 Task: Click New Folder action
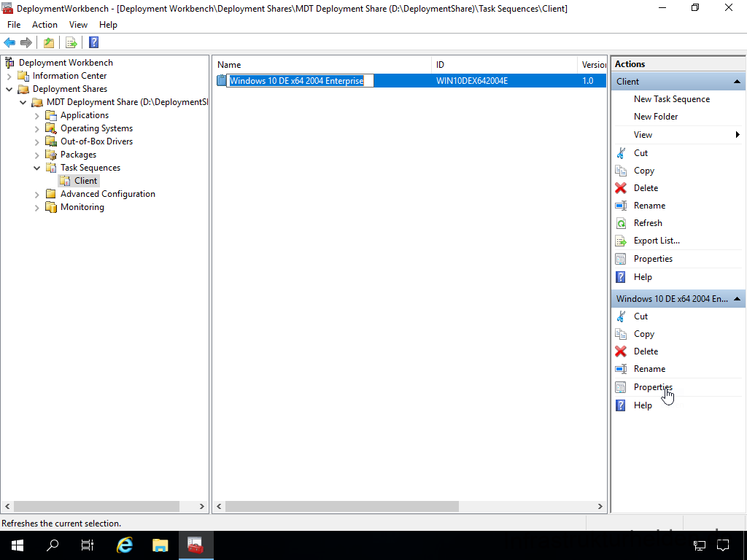click(656, 117)
